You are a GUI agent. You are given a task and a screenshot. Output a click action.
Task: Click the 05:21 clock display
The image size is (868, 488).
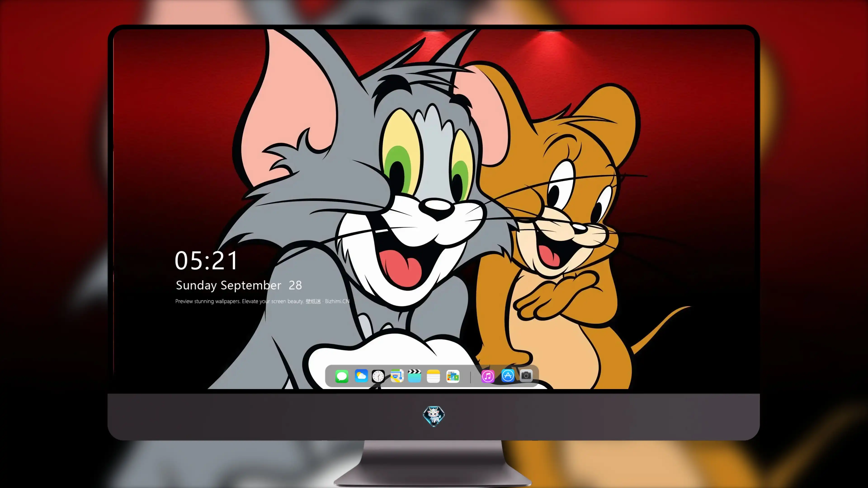[206, 261]
